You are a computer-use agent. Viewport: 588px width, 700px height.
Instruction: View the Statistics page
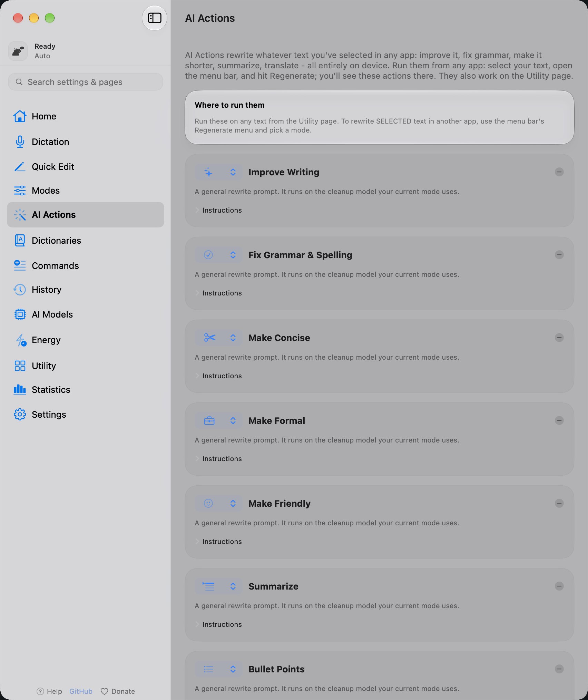pyautogui.click(x=85, y=390)
